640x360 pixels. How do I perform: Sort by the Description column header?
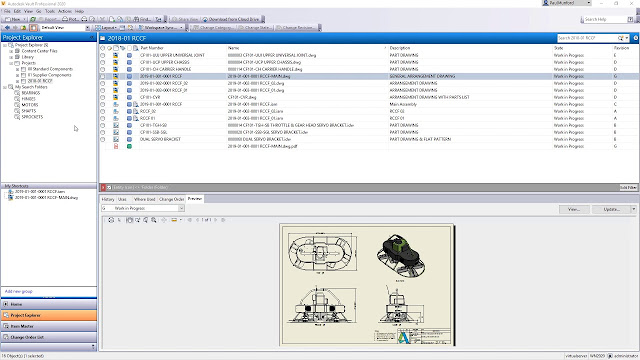point(470,48)
